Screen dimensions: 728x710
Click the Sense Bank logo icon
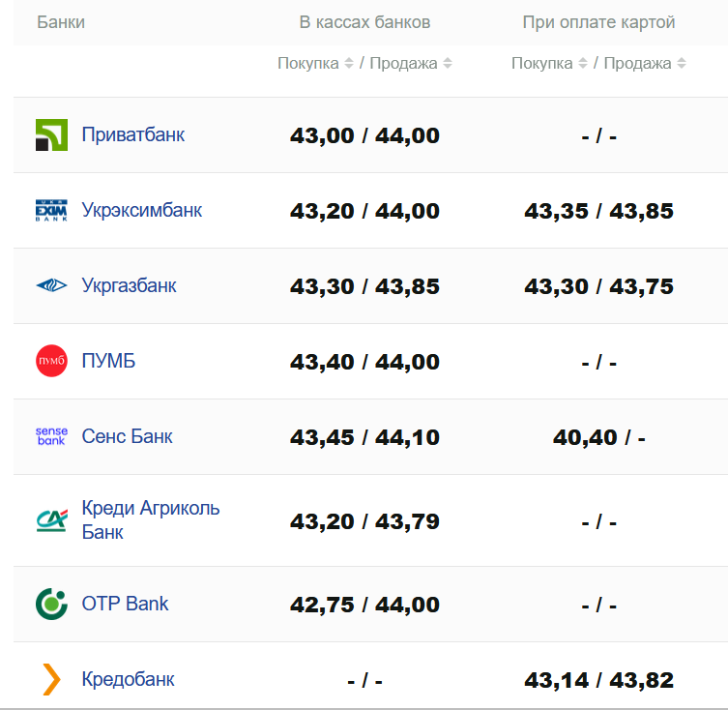[51, 436]
